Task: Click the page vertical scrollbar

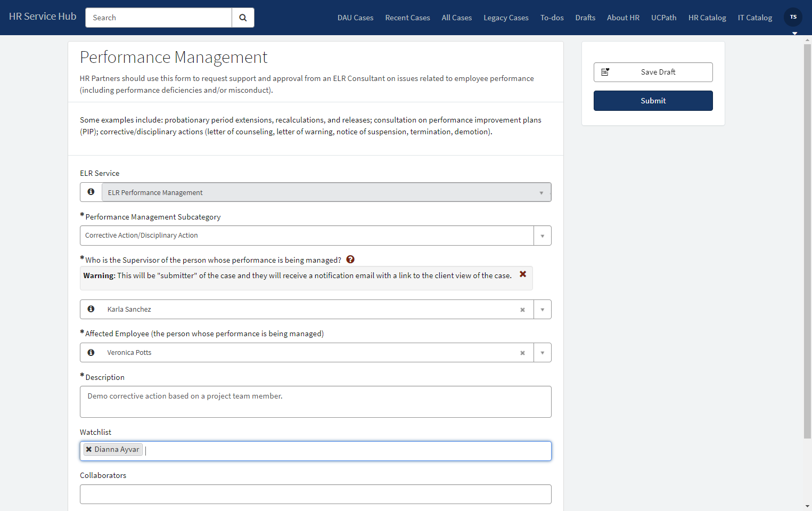Action: [x=807, y=241]
